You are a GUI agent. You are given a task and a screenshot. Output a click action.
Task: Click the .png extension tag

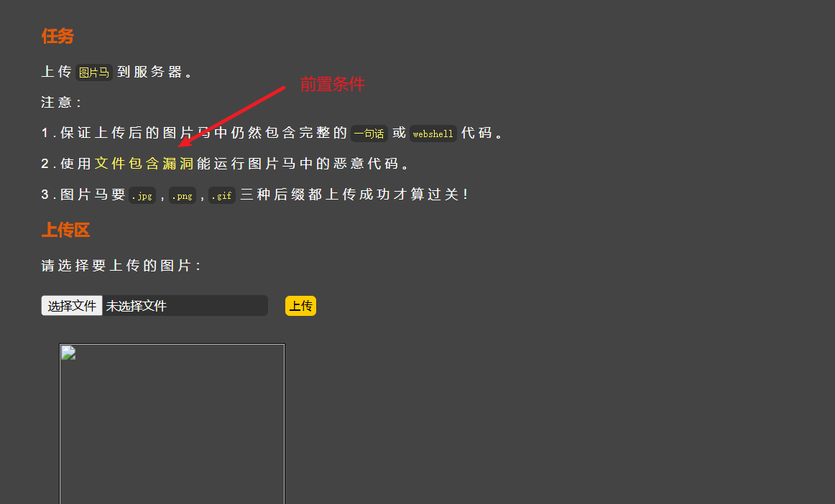pyautogui.click(x=182, y=196)
